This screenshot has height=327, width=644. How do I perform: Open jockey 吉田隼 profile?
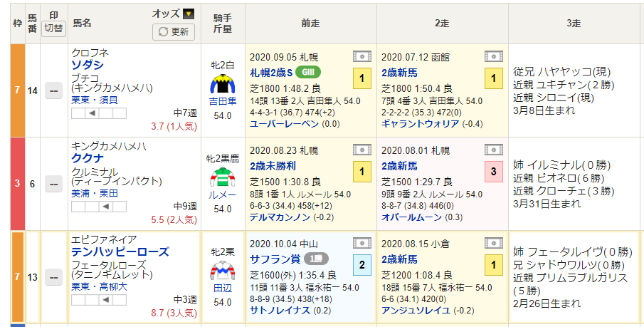point(223,102)
